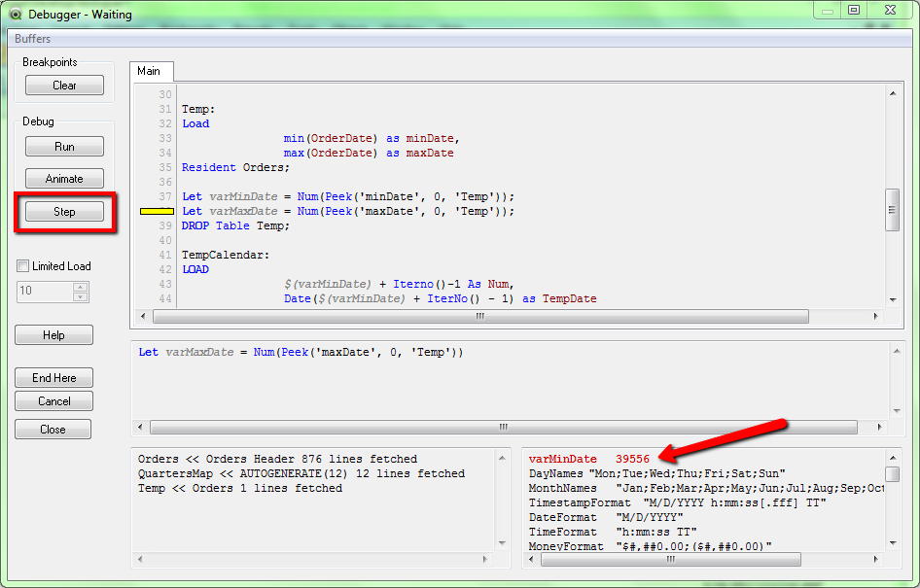920x588 pixels.
Task: Click the Limited Load number field
Action: tap(44, 291)
